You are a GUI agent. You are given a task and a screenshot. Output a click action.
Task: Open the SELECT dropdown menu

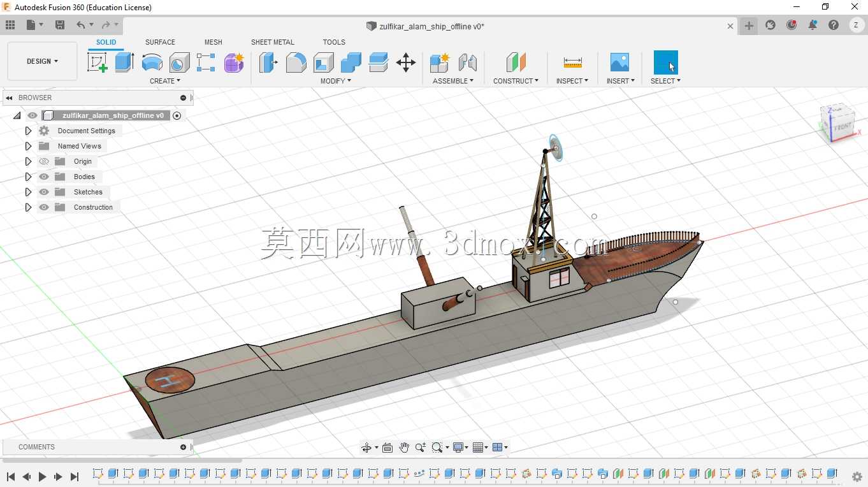(666, 81)
